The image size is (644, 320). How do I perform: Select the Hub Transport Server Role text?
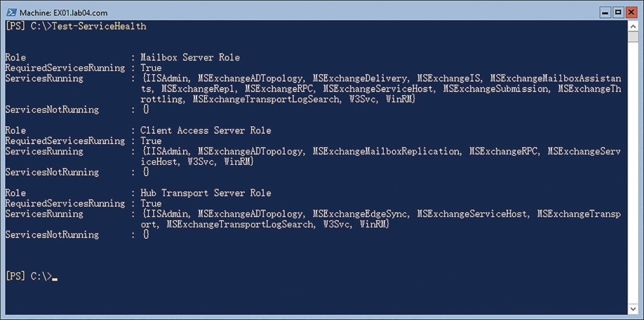pos(206,193)
